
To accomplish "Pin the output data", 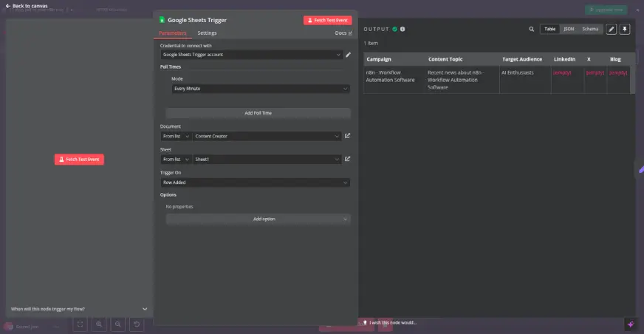I will click(x=625, y=30).
